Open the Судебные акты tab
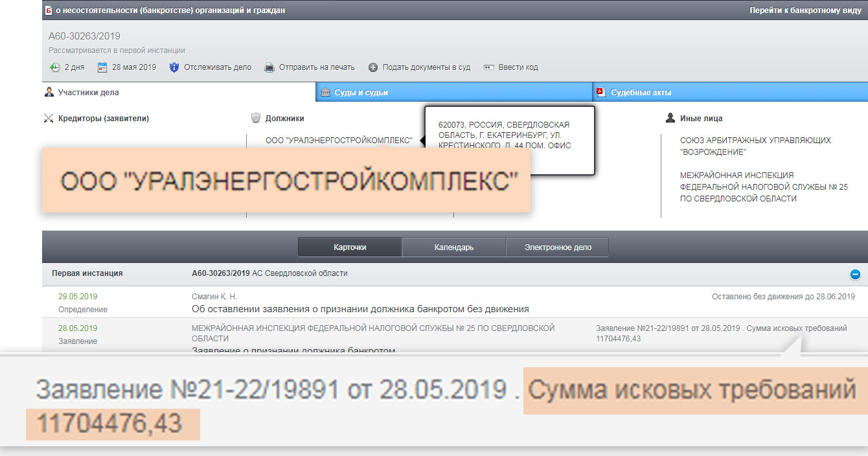 [641, 93]
